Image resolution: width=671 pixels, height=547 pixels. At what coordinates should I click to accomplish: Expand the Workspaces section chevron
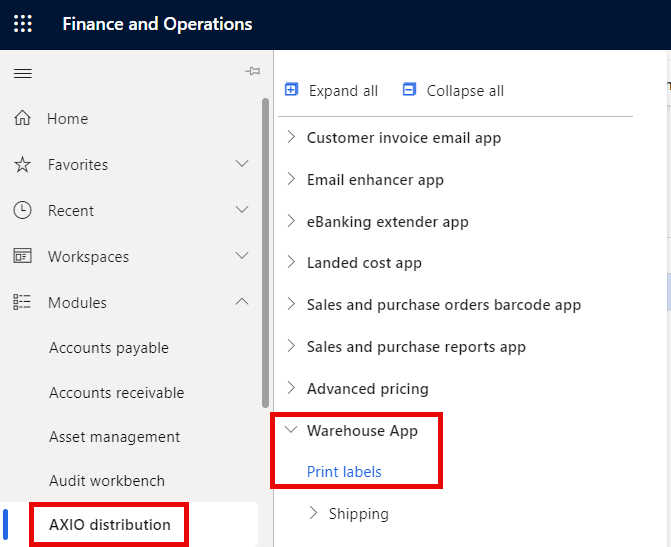[x=241, y=256]
